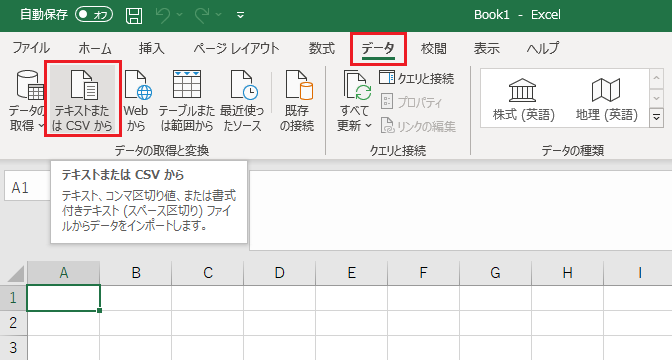Open the データの取得 dropdown
This screenshot has height=360, width=672.
point(27,101)
